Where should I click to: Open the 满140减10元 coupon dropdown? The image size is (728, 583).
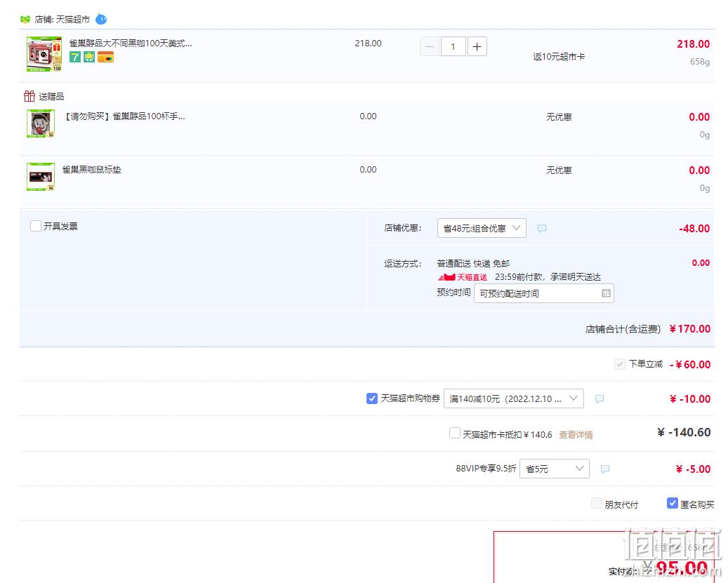(x=513, y=399)
